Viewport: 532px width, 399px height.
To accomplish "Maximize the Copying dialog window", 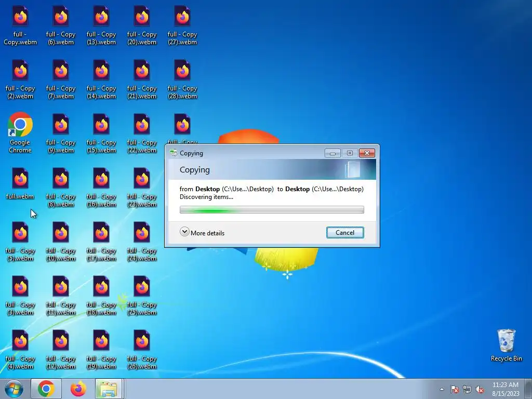I will [350, 153].
